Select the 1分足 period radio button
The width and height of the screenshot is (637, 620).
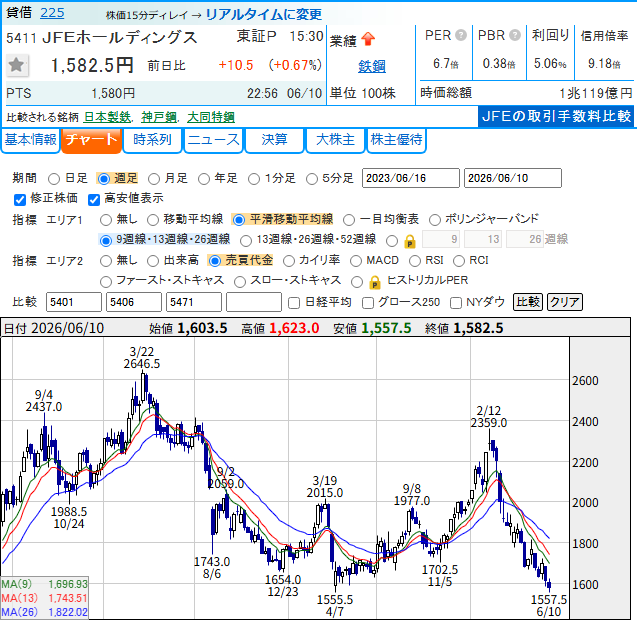click(x=254, y=179)
